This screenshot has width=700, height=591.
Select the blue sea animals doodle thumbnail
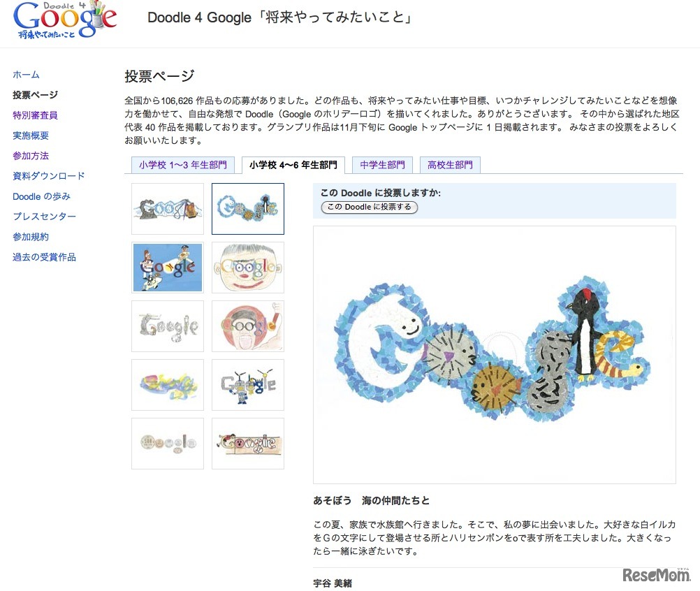coord(248,209)
